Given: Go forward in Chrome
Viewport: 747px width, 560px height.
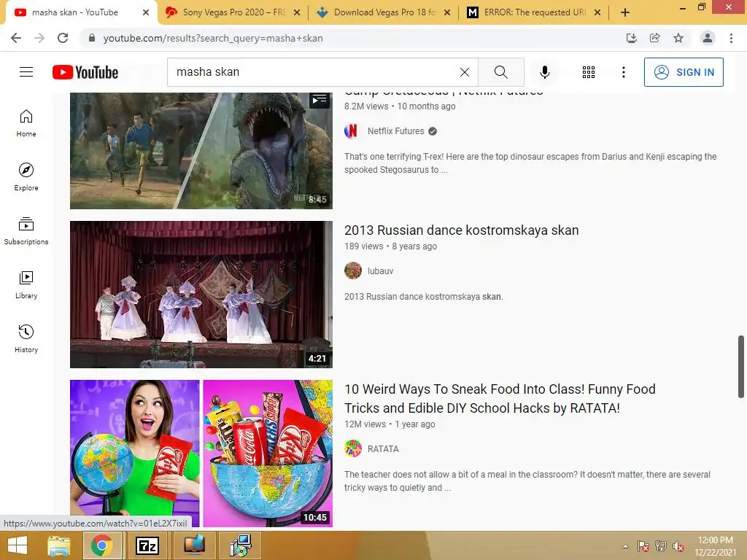Looking at the screenshot, I should 39,38.
